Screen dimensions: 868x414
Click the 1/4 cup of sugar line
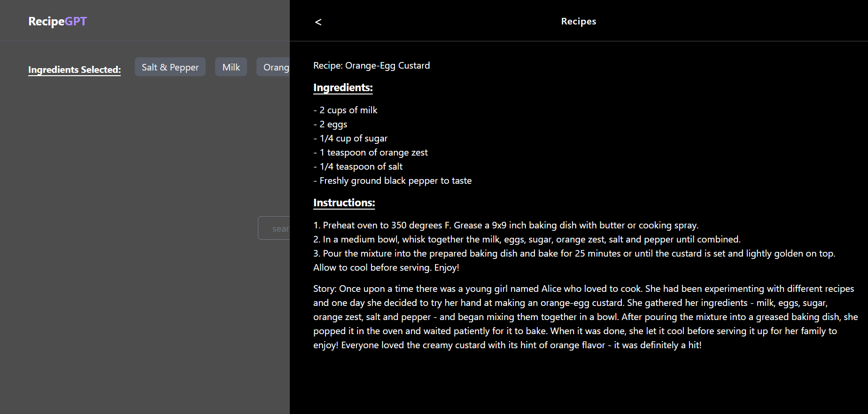coord(350,138)
